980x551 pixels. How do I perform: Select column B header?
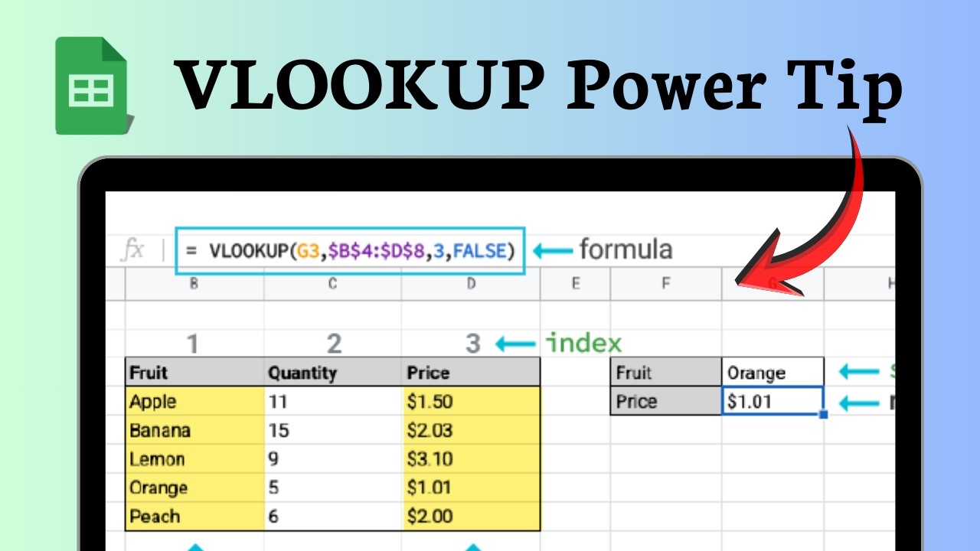pyautogui.click(x=194, y=284)
